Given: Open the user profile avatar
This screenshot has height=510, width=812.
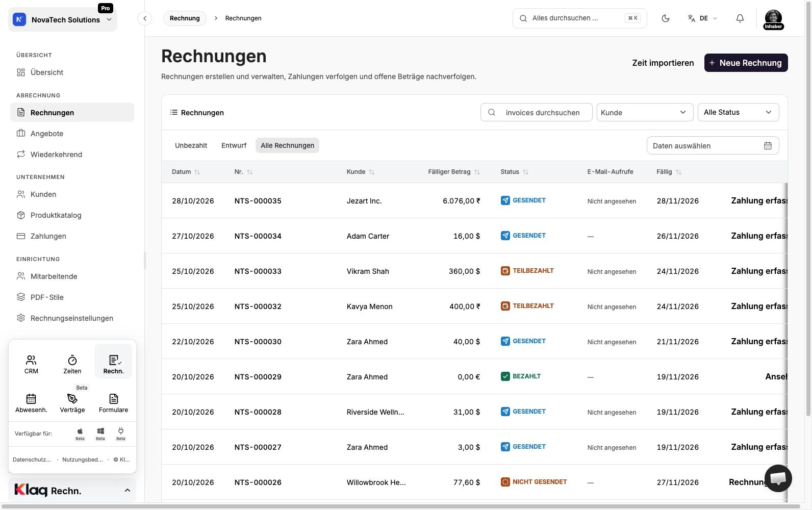Looking at the screenshot, I should click(773, 19).
